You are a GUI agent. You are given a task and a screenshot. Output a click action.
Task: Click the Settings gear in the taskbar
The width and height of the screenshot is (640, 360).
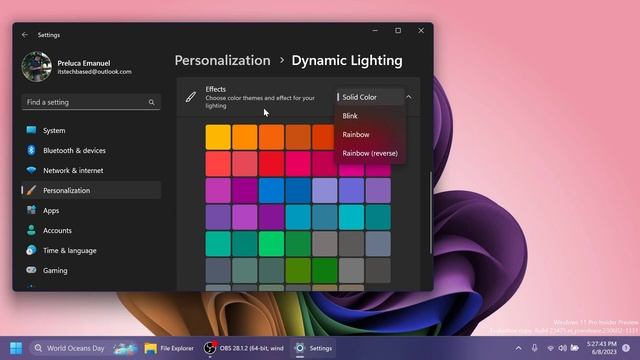tap(300, 348)
